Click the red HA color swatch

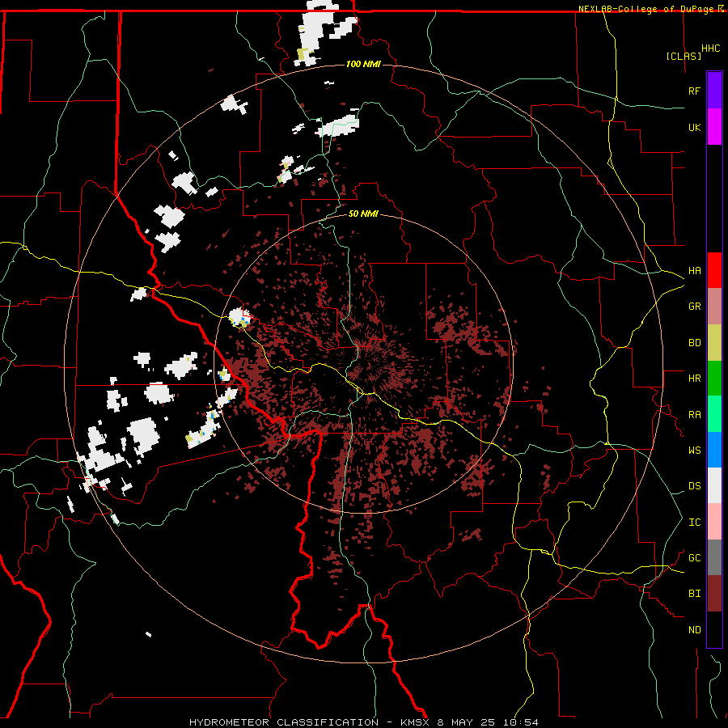714,270
